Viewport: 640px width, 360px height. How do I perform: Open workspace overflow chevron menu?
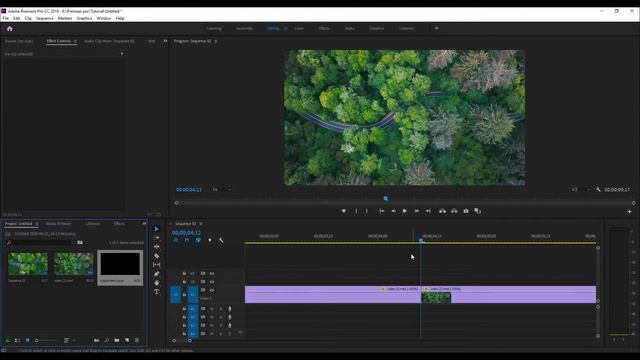436,28
